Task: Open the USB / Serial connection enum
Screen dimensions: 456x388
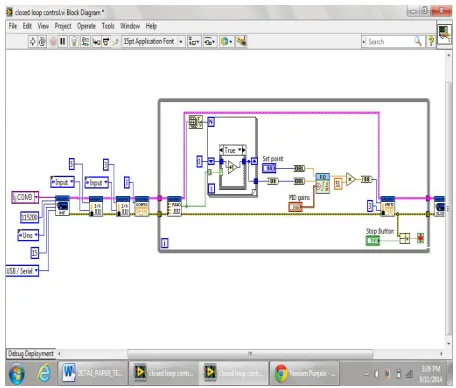Action: click(x=22, y=271)
